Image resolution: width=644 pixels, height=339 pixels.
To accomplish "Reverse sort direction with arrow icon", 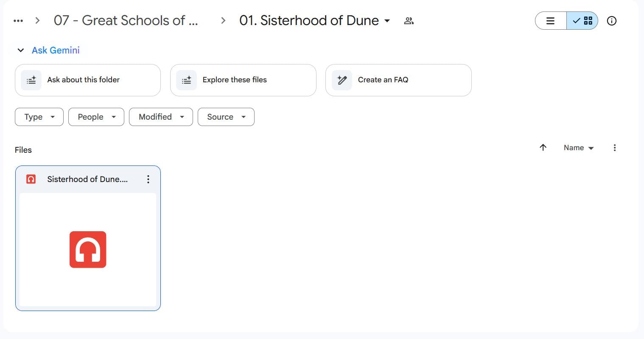I will point(543,147).
